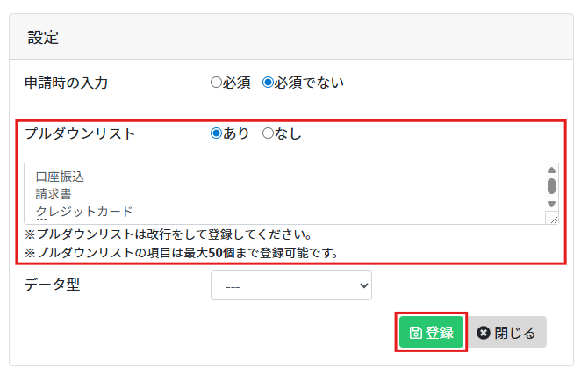Click the データ型 field label

tap(52, 285)
